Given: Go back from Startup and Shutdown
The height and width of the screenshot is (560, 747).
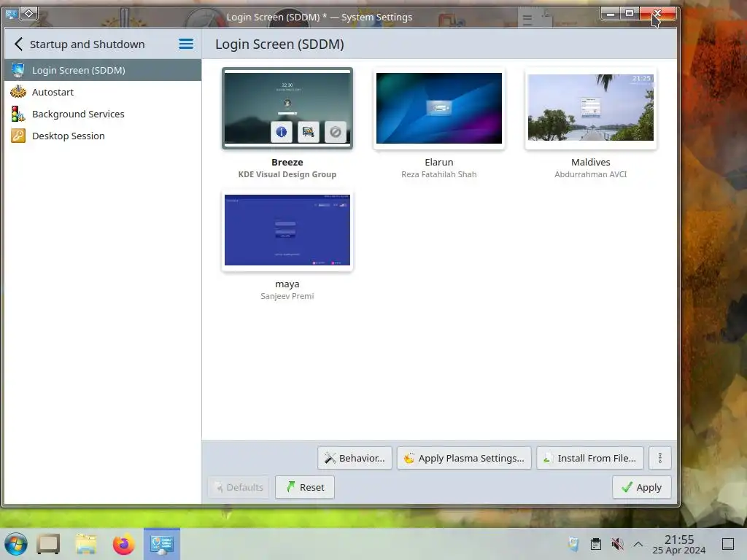Looking at the screenshot, I should 18,44.
